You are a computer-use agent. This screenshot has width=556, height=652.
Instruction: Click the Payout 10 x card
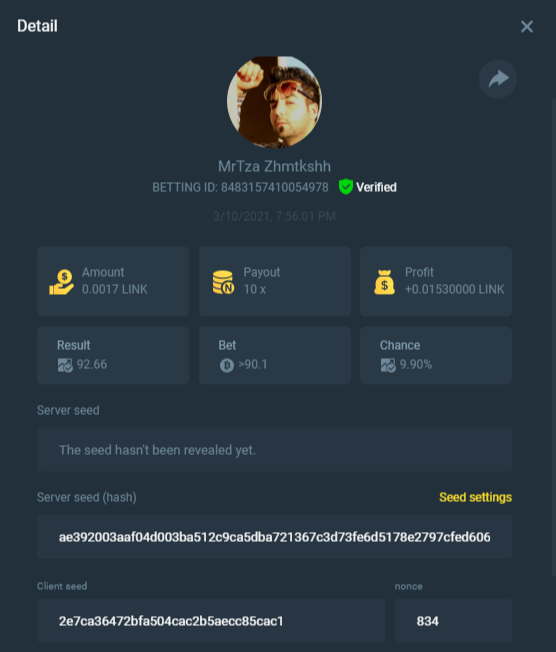pos(274,281)
